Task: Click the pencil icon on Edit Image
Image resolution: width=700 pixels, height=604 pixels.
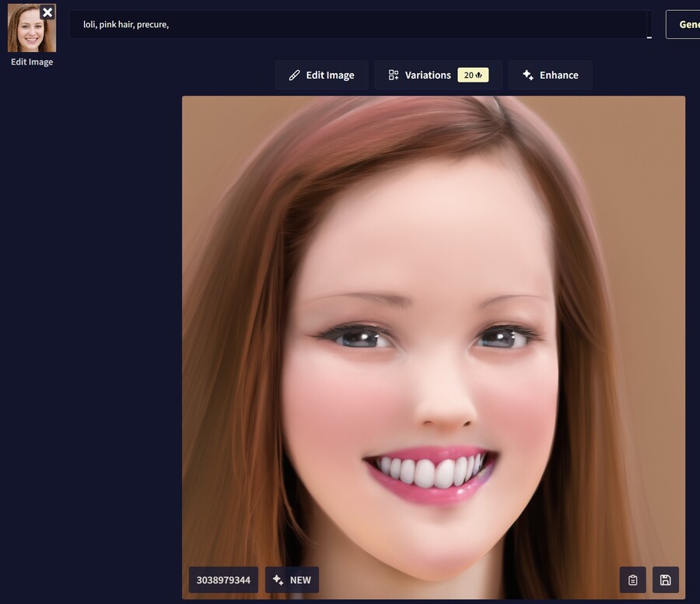Action: coord(294,75)
